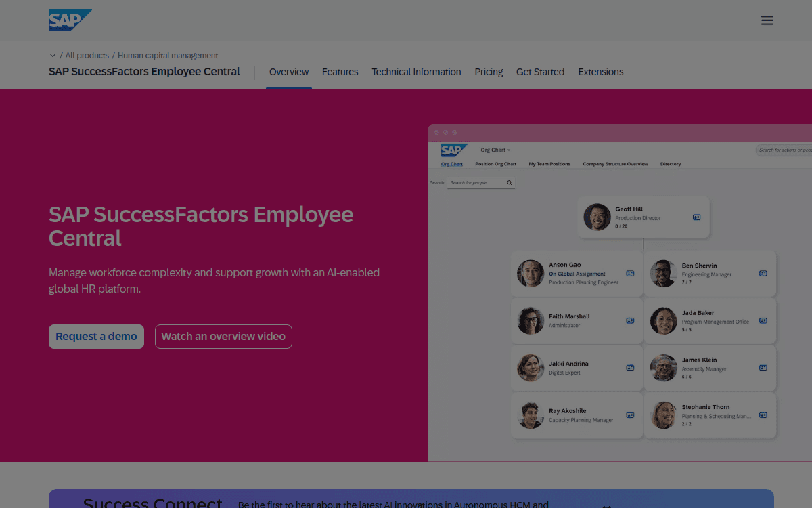Click the name Stephanie Thorn
Image resolution: width=812 pixels, height=508 pixels.
[706, 407]
